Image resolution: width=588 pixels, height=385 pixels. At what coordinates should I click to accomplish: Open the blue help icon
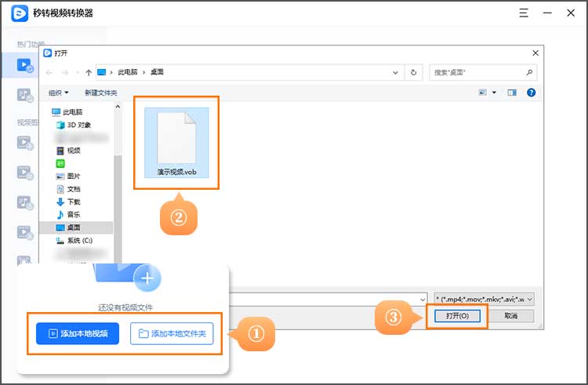531,93
